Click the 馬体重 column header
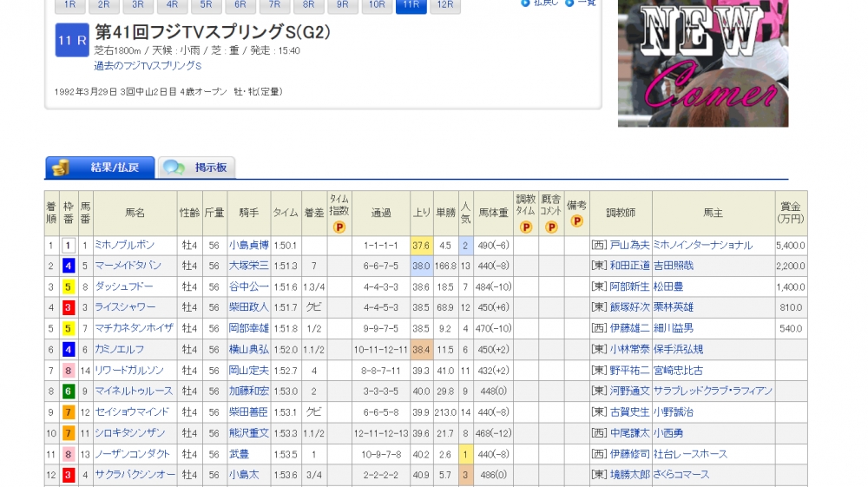 coord(493,213)
